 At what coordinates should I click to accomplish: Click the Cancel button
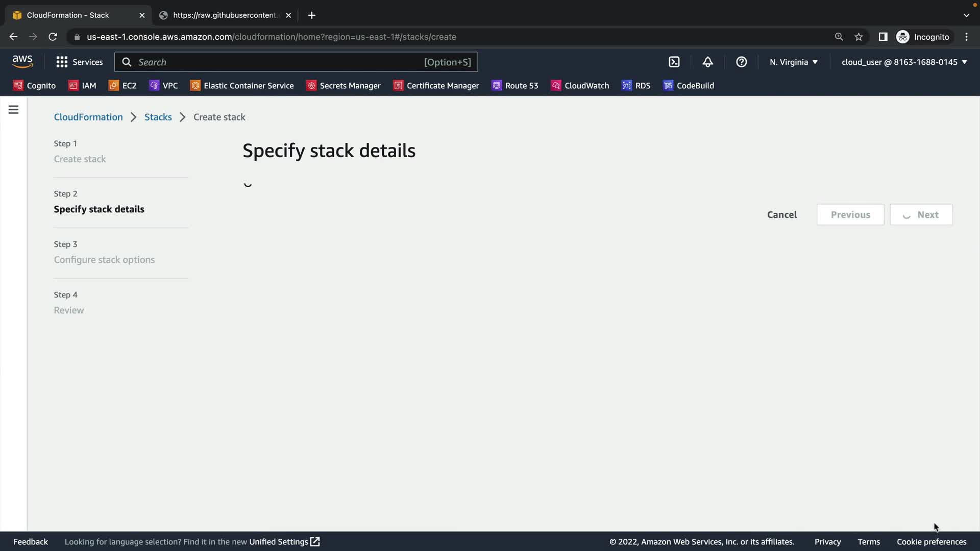click(x=781, y=215)
